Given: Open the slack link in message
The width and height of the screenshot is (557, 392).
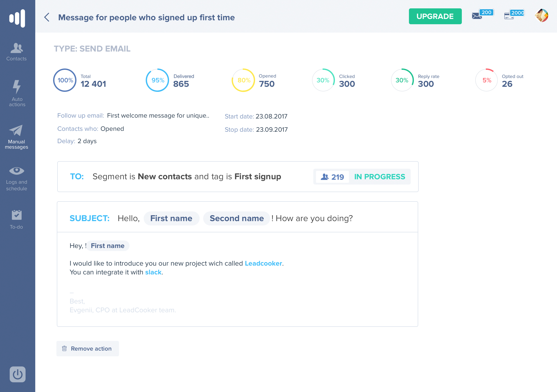Looking at the screenshot, I should point(153,272).
